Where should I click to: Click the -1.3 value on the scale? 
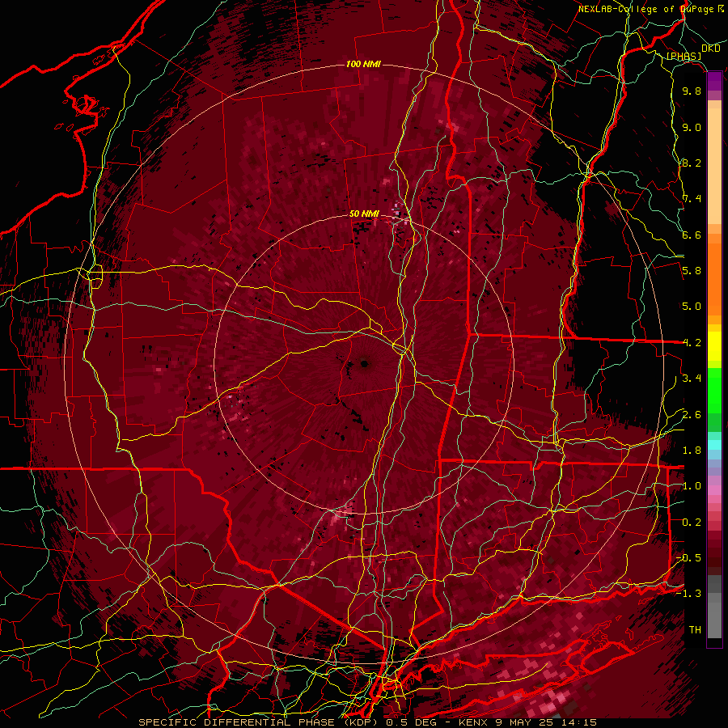[688, 595]
